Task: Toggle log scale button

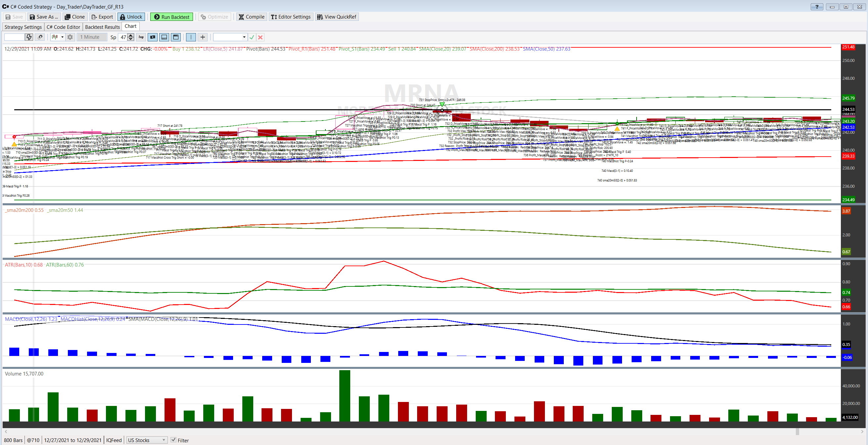Action: 141,37
